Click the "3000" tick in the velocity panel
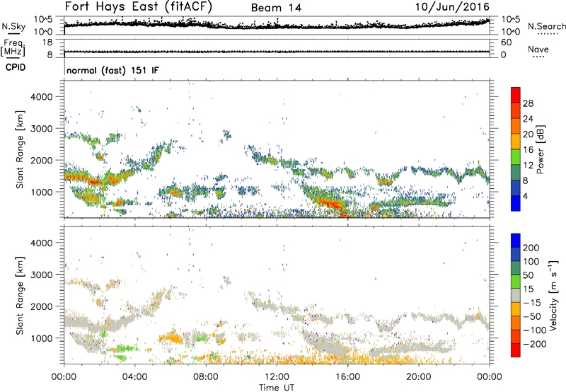This screenshot has width=566, height=392. coord(41,275)
